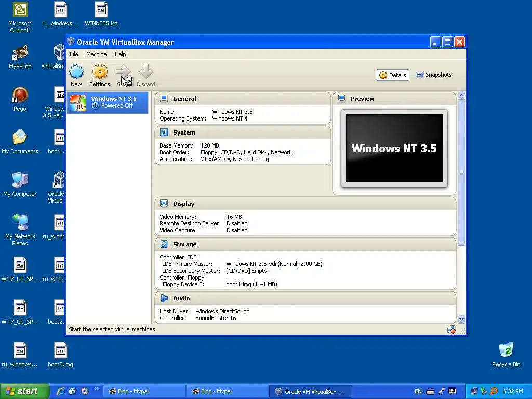The image size is (532, 399).
Task: Click the Storage section header
Action: tap(305, 244)
